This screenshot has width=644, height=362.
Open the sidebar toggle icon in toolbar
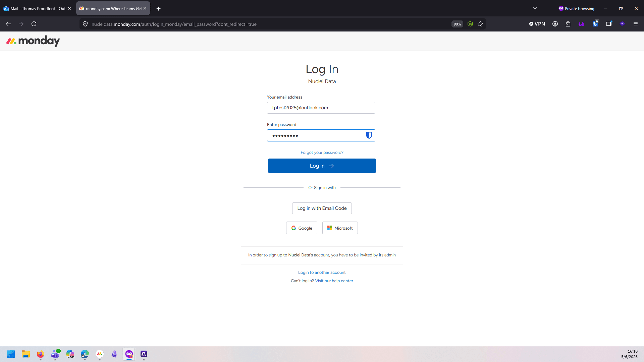tap(609, 24)
